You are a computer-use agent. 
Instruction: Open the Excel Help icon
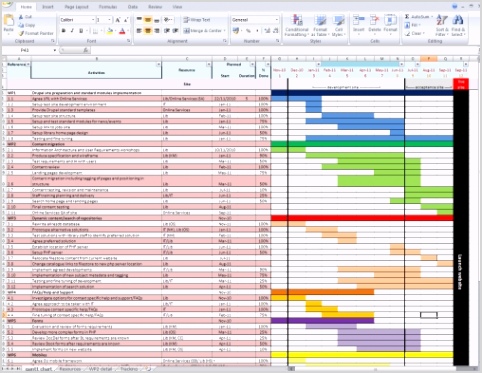point(454,6)
